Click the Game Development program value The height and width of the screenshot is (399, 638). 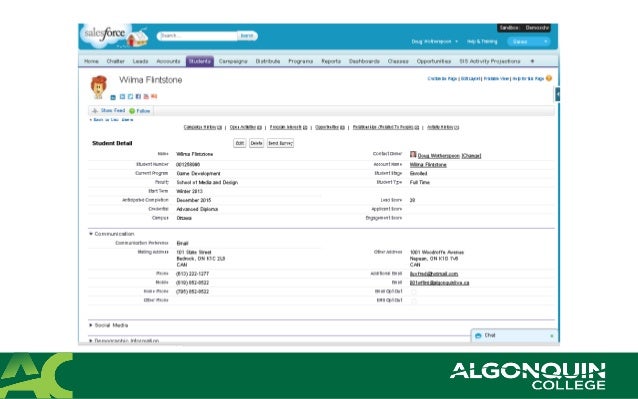coord(198,174)
